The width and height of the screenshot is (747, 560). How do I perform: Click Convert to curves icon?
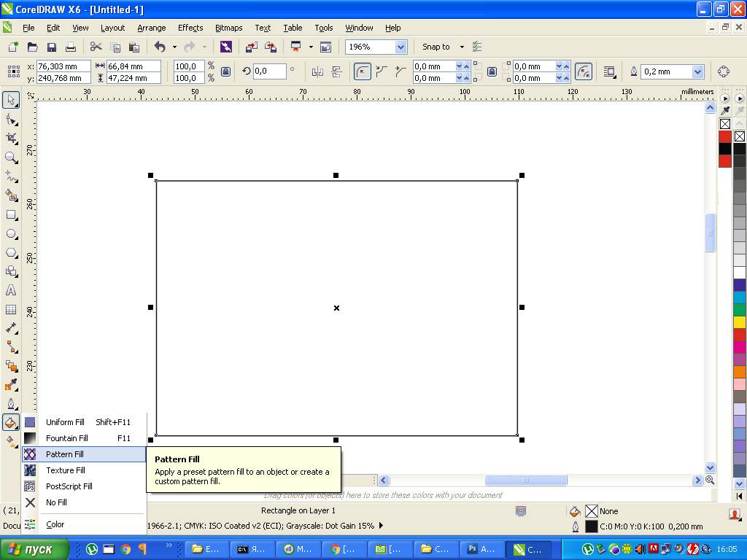723,72
